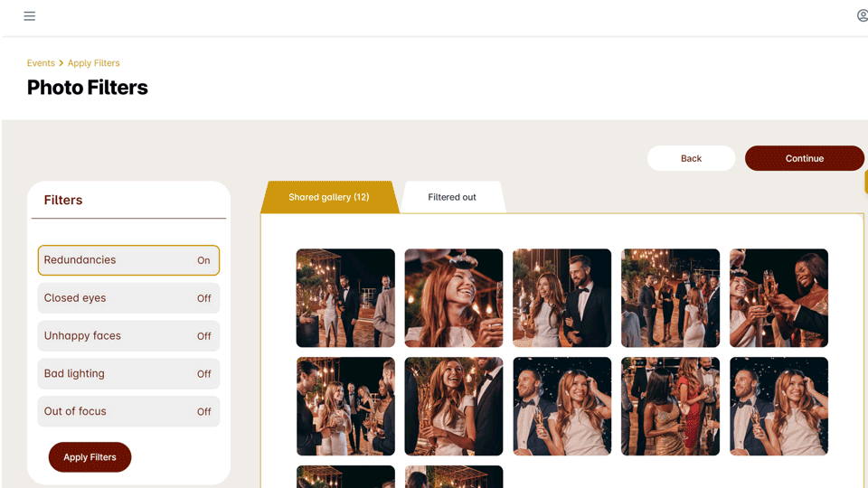The height and width of the screenshot is (488, 868).
Task: Open photo of woman beside bearded man in tuxedo
Action: click(561, 298)
